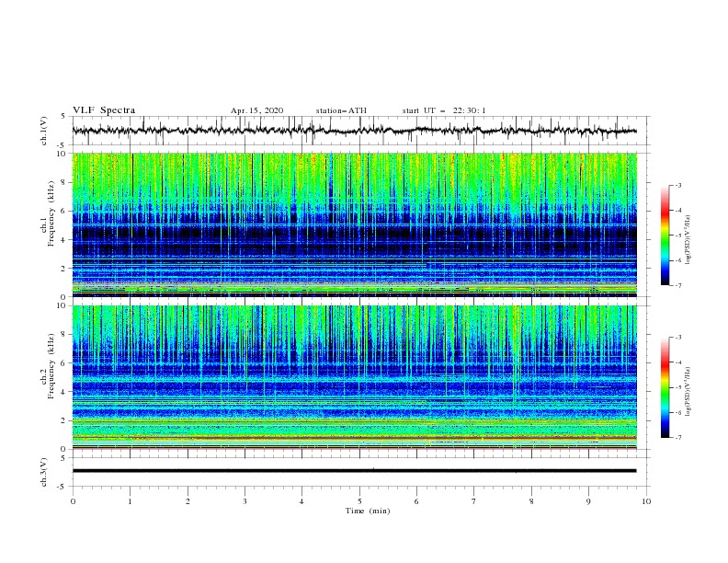Click the "1" tick on the time axis

(130, 501)
